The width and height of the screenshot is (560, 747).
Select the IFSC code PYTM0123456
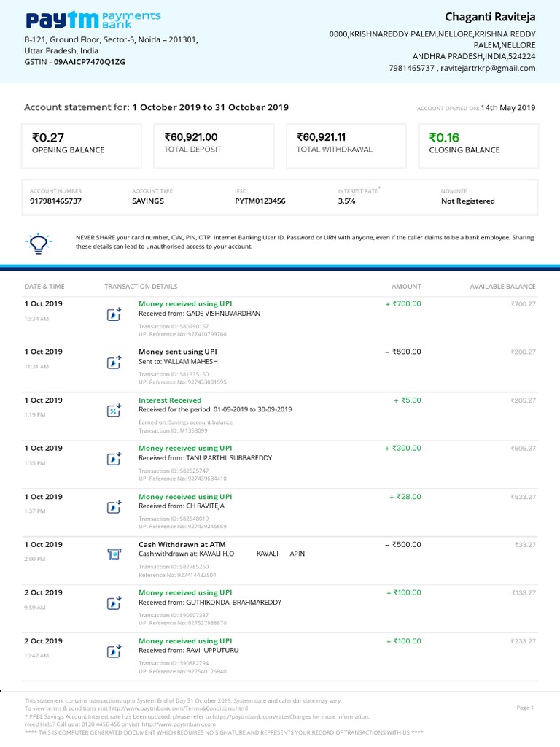coord(260,201)
